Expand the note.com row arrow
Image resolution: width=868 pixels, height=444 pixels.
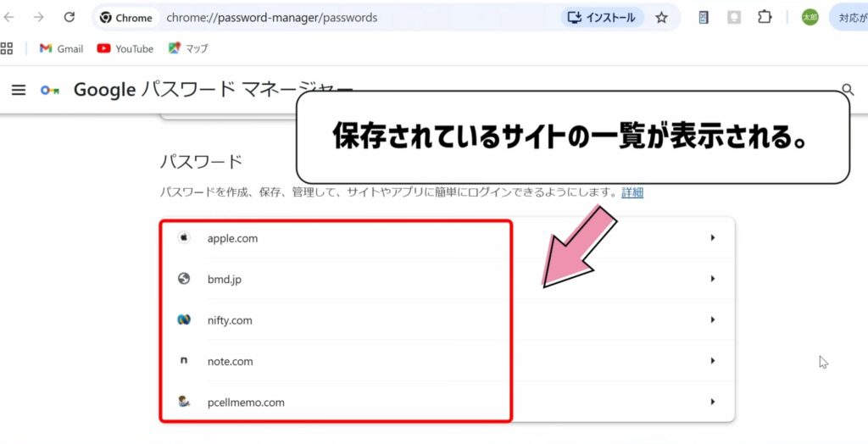tap(713, 361)
